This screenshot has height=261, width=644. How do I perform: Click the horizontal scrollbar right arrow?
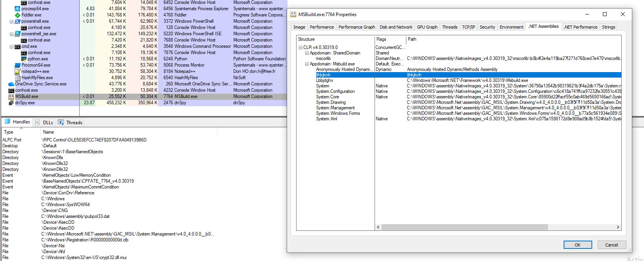[x=618, y=227]
